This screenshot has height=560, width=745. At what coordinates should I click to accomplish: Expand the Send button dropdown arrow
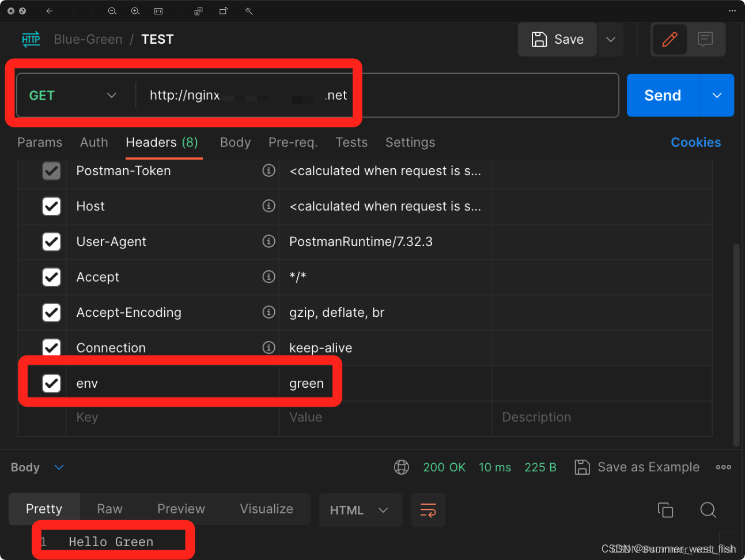click(x=717, y=95)
